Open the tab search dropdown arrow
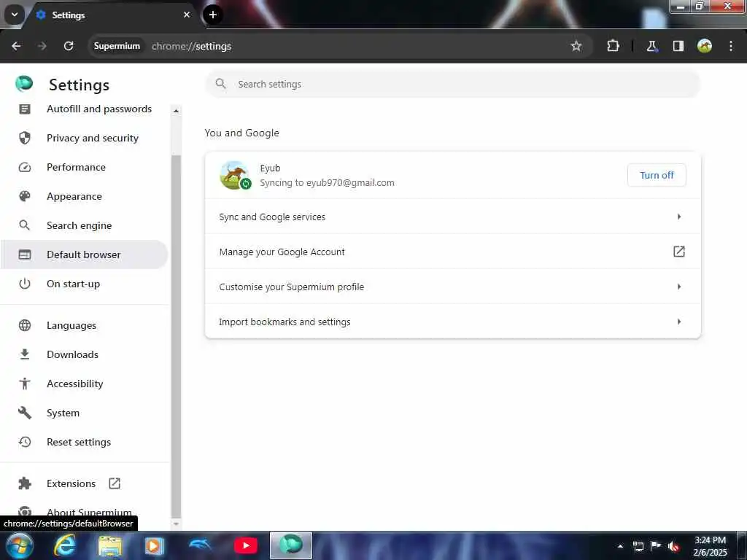The width and height of the screenshot is (747, 560). tap(15, 15)
